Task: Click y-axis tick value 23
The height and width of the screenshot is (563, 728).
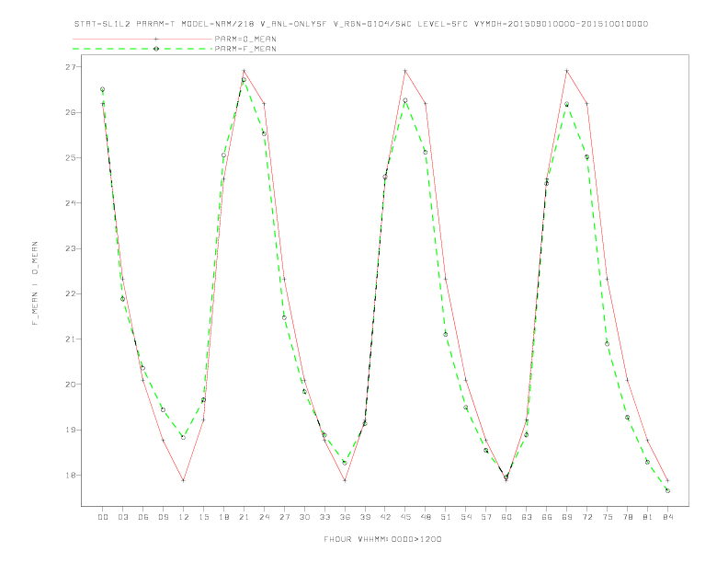Action: click(x=70, y=248)
